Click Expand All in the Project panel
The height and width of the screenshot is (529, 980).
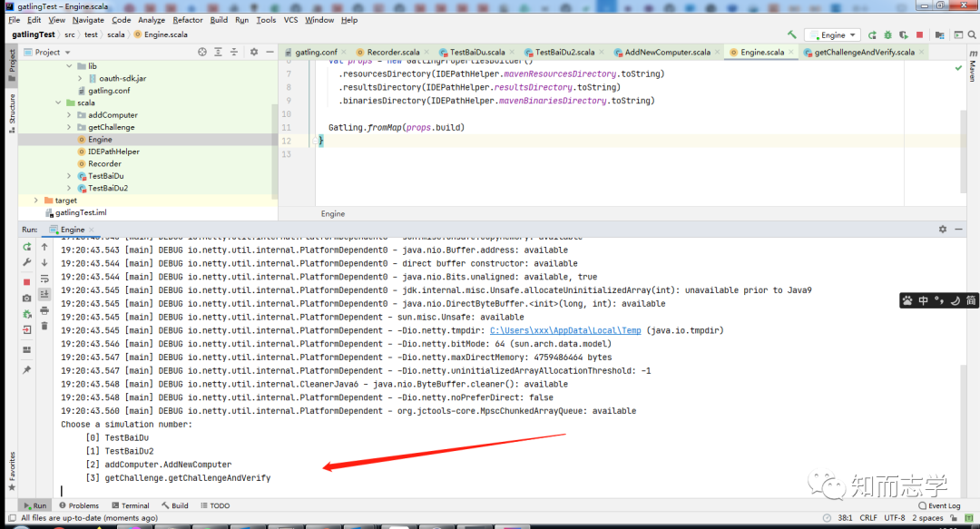click(218, 52)
